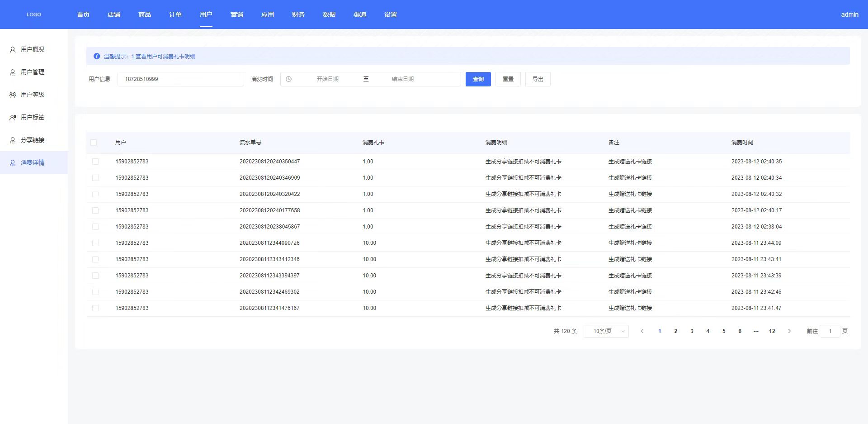The image size is (868, 424).
Task: Click the 消费明细 column header
Action: pos(496,143)
